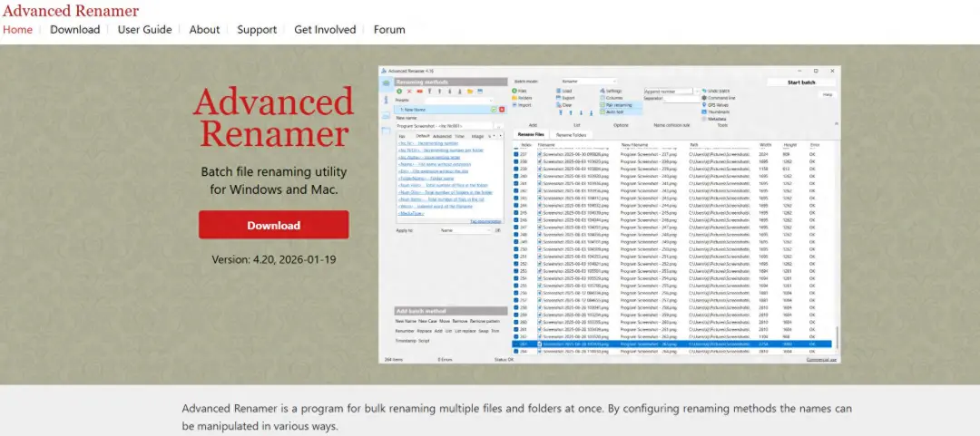The image size is (980, 436).
Task: Click the Load list icon
Action: 559,92
